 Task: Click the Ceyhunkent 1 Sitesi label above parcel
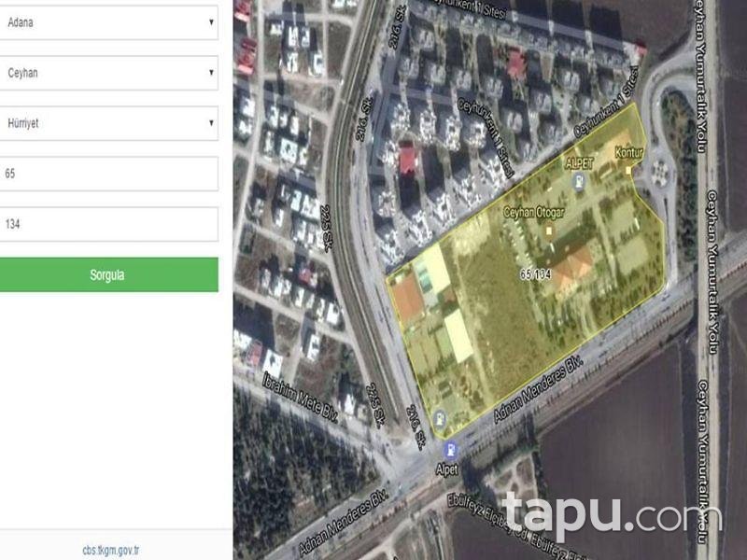pyautogui.click(x=606, y=102)
